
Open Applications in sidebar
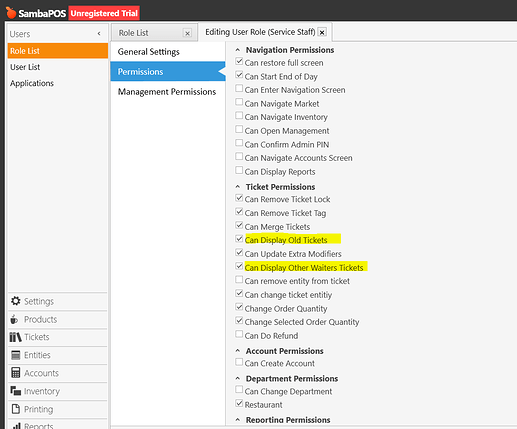pos(58,83)
